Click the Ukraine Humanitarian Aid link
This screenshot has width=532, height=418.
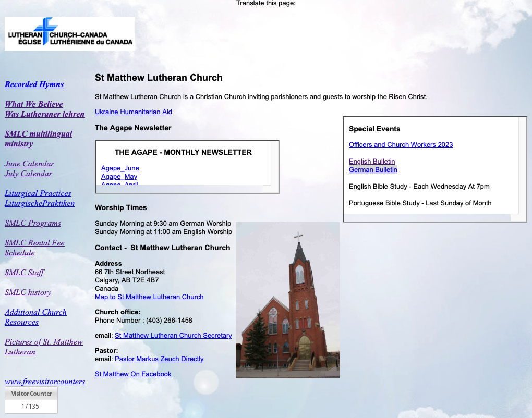pyautogui.click(x=134, y=112)
